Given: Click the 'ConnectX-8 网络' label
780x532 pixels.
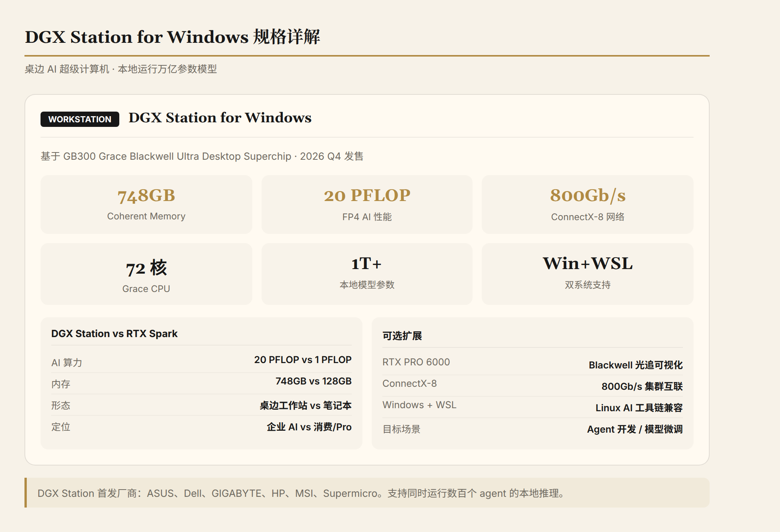Looking at the screenshot, I should [x=588, y=217].
